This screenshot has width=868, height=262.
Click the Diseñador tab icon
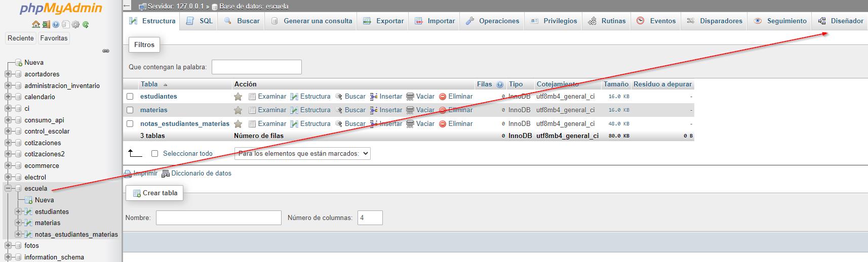(x=822, y=21)
